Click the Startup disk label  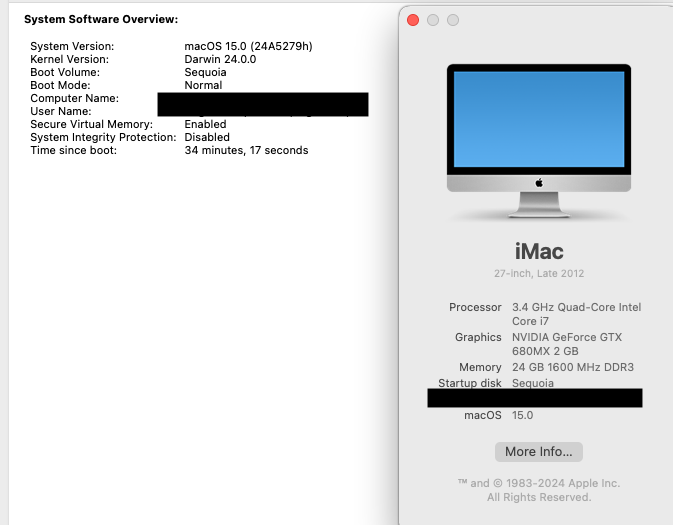[x=470, y=383]
